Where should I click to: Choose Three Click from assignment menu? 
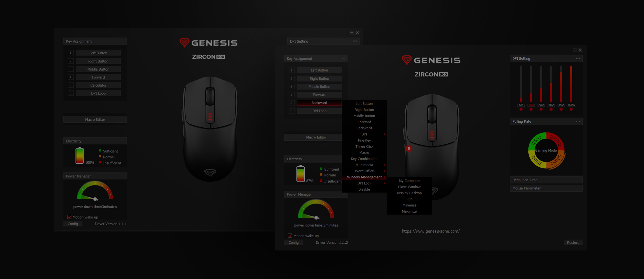pos(364,147)
